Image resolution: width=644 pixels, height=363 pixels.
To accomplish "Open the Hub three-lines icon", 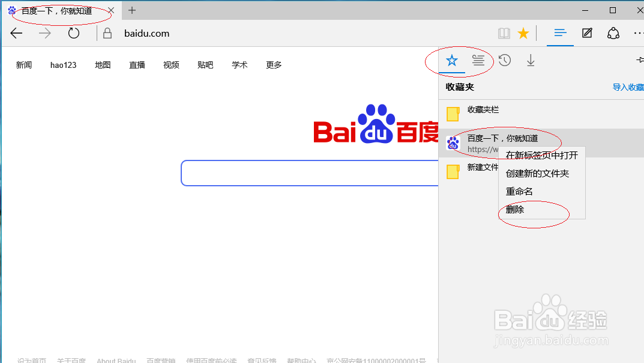I will [560, 33].
